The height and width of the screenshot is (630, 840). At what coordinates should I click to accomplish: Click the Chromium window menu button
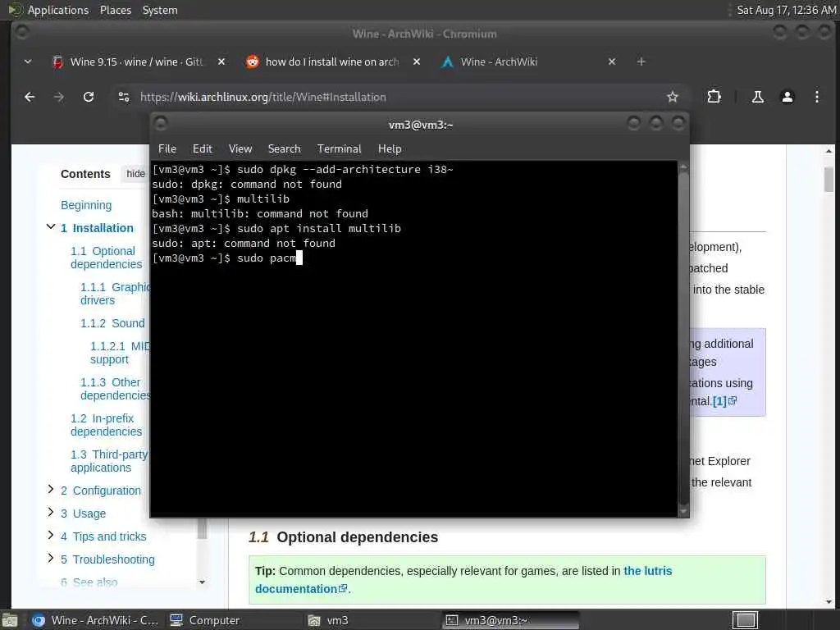coord(22,33)
